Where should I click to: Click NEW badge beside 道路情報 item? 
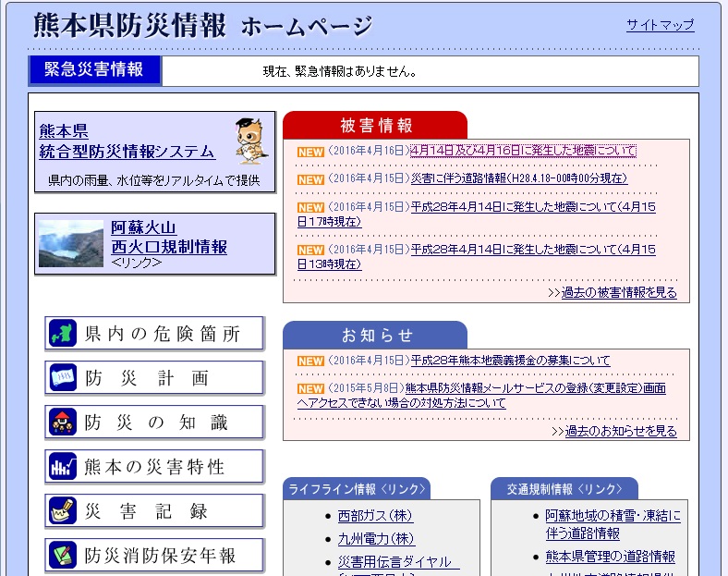click(x=310, y=179)
